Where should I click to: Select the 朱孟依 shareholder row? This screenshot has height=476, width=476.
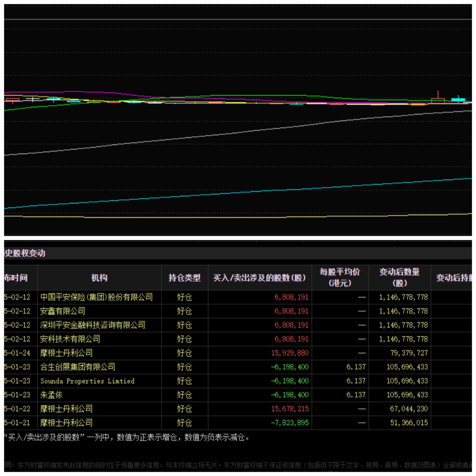coord(52,395)
